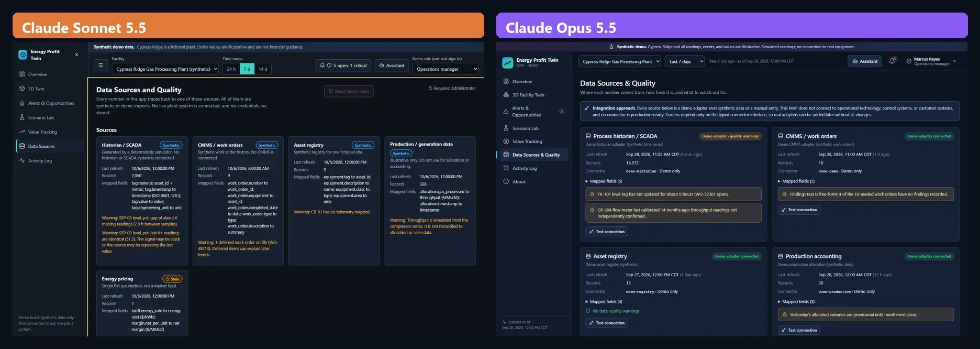980x349 pixels.
Task: Click the flask icon in Opus Synthetic demo banner
Action: (611, 47)
